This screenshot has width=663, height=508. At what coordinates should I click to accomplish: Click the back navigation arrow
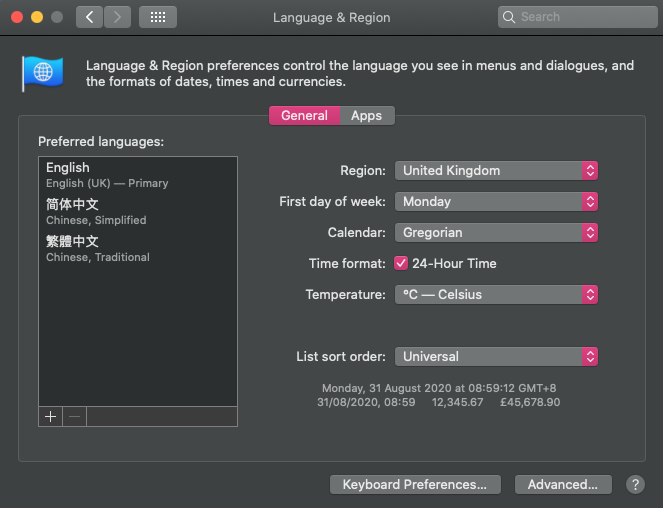[x=90, y=17]
